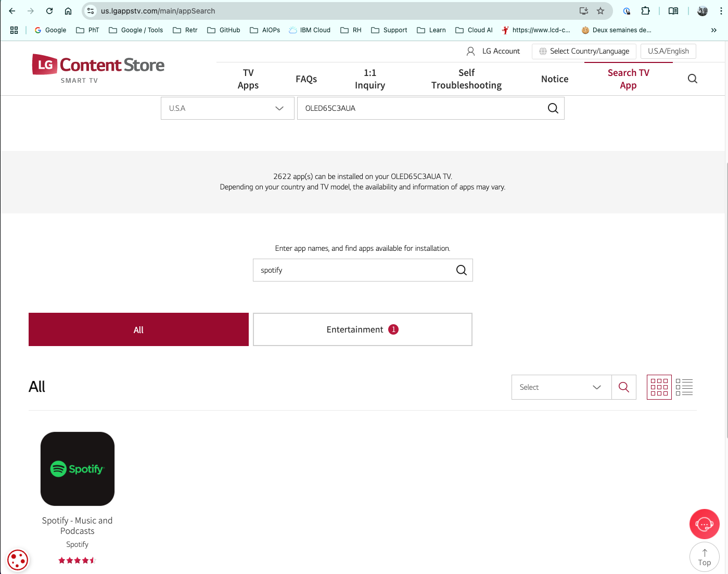728x574 pixels.
Task: Switch to grid view icon
Action: 659,387
